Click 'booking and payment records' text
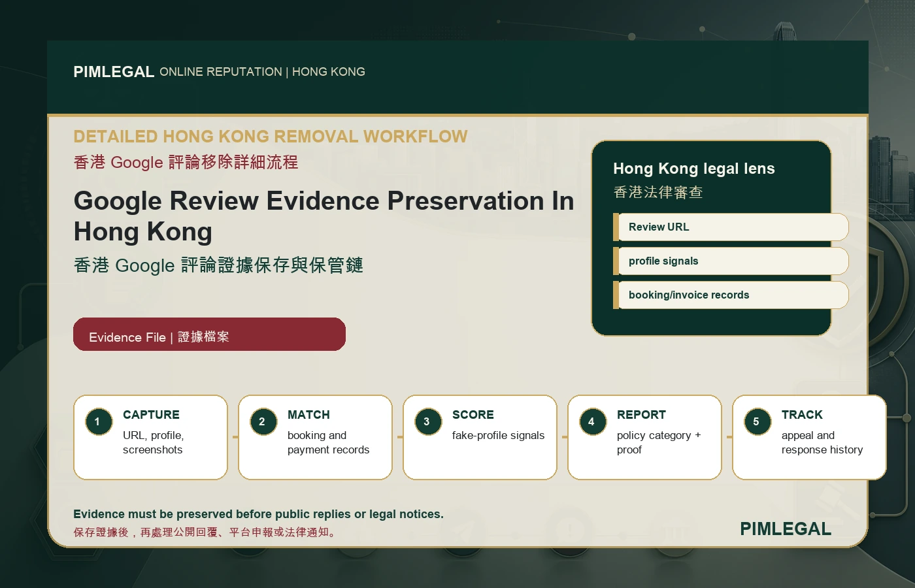 pos(328,442)
